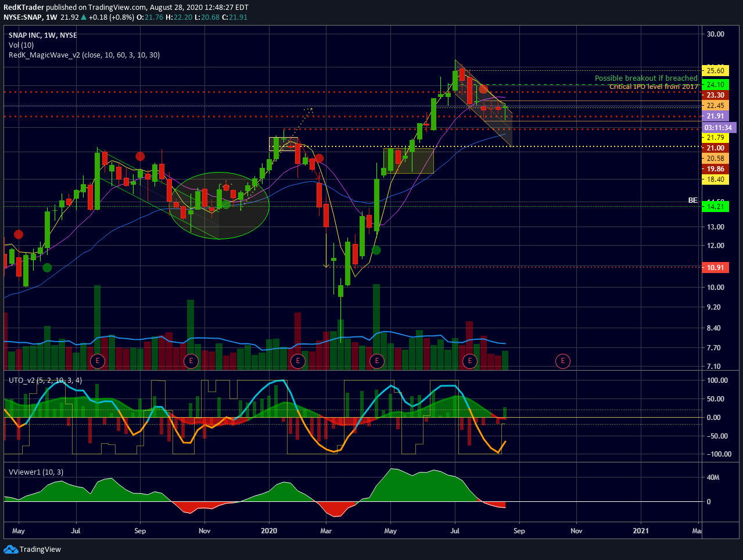This screenshot has height=560, width=743.
Task: Click the red circle signal beside the Critical IPO level line
Action: click(x=483, y=89)
